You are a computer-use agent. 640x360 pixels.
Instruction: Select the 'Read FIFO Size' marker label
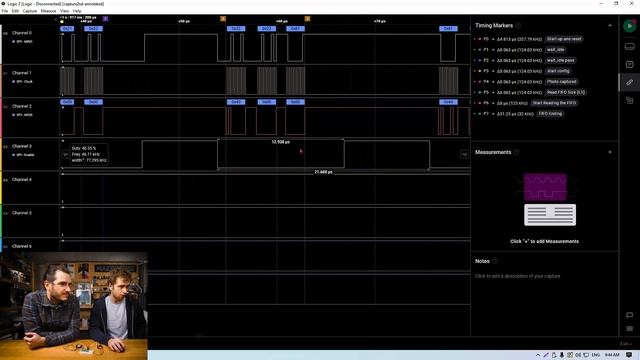(x=566, y=92)
